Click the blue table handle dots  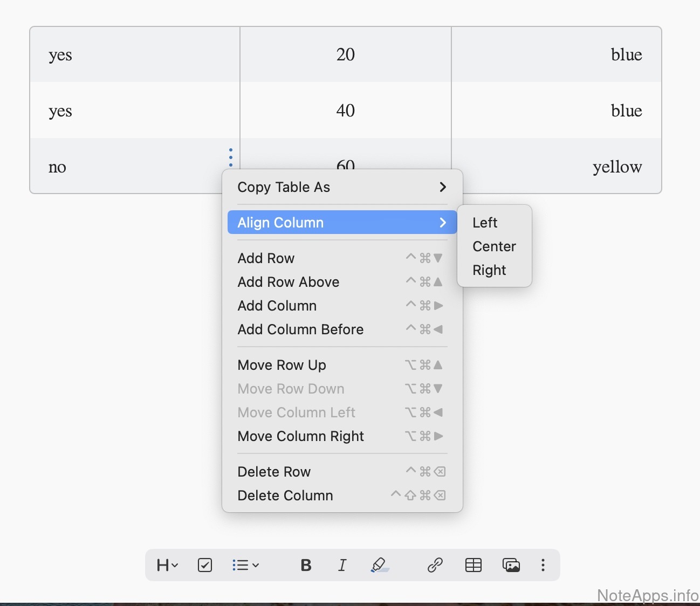231,157
